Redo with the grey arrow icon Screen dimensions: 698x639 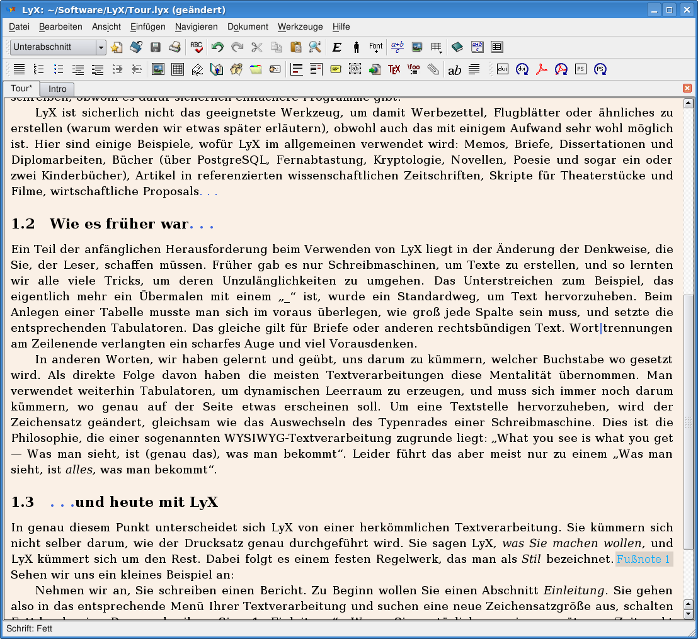(237, 47)
